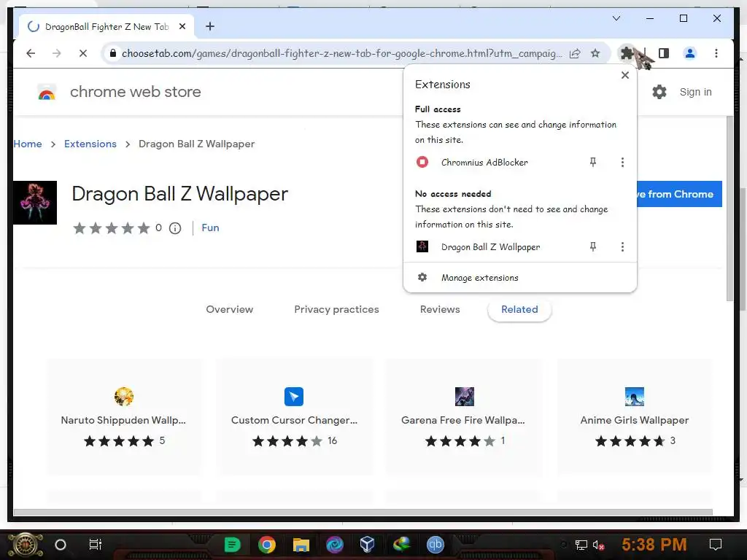
Task: Click the vertical page scrollbar
Action: tap(729, 209)
